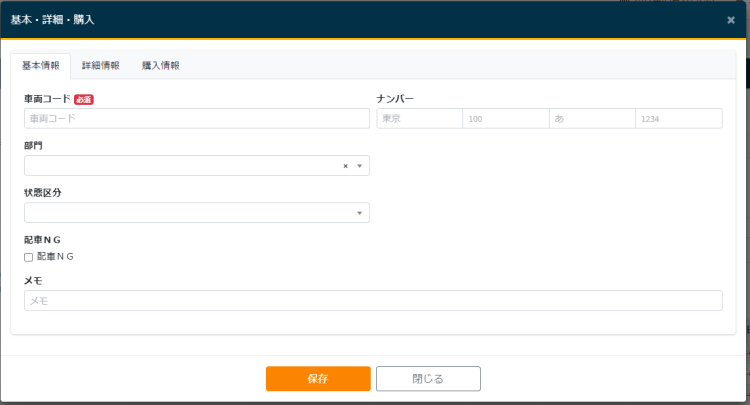Screen dimensions: 750x405
Task: Click the red 必須 badge
Action: (84, 100)
